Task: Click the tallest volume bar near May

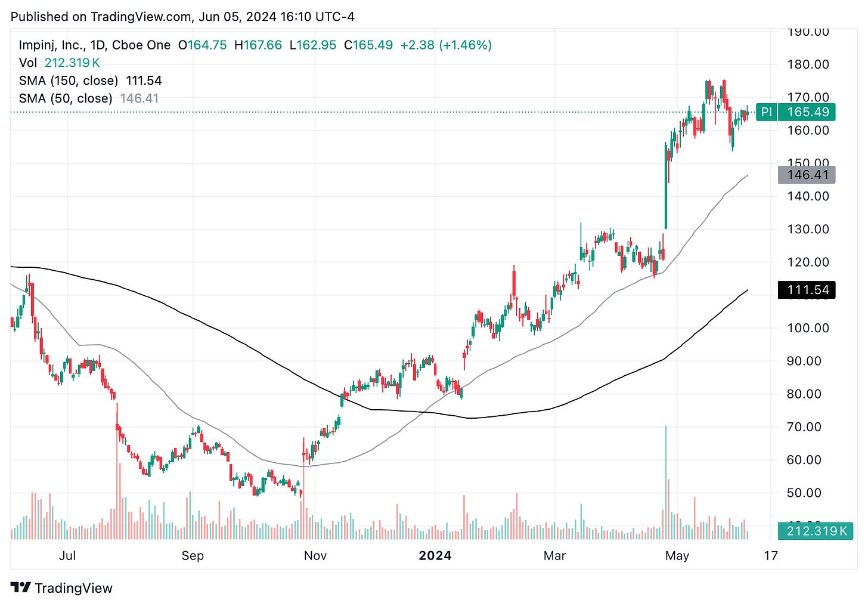Action: pyautogui.click(x=665, y=483)
